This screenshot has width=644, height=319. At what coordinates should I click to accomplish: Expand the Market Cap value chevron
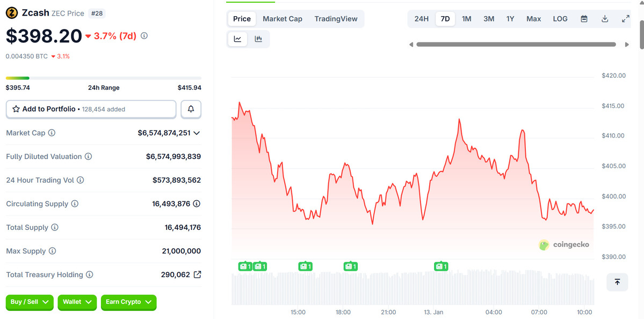pos(197,133)
